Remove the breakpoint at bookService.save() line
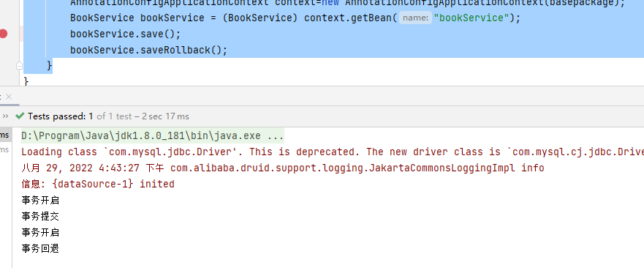644x268 pixels. pos(3,34)
